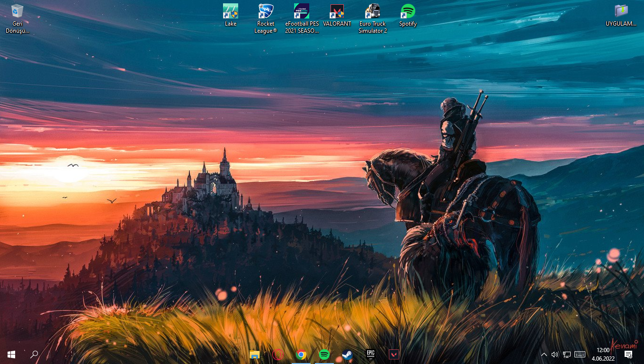Image resolution: width=644 pixels, height=364 pixels.
Task: Open network settings from the tray
Action: [567, 355]
